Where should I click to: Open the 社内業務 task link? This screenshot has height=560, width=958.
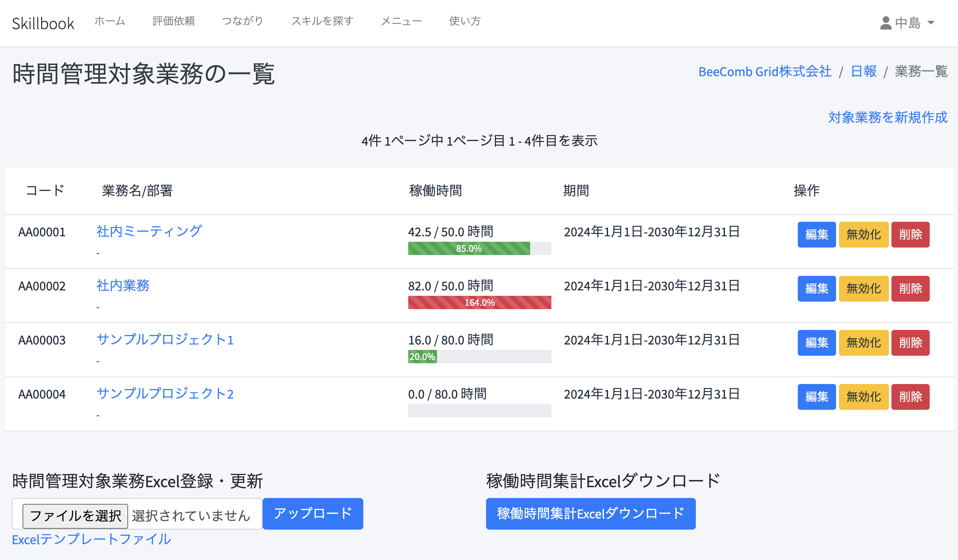pos(123,285)
